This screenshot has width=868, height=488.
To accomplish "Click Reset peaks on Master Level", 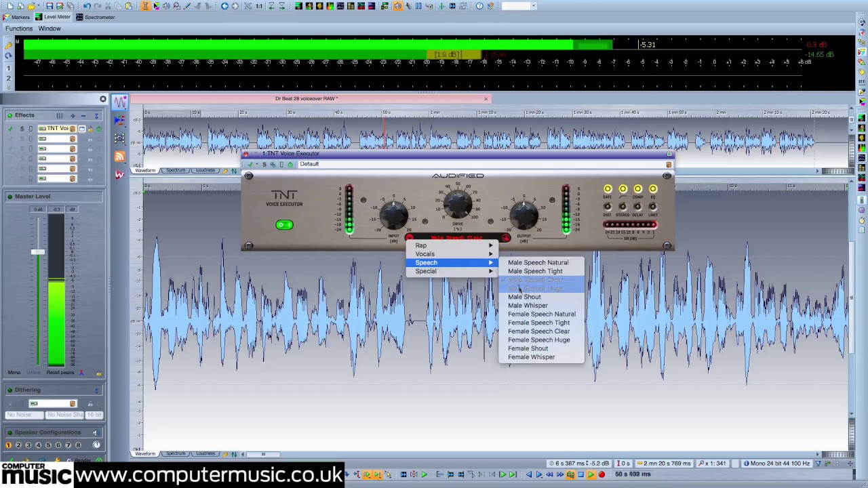I will [60, 373].
